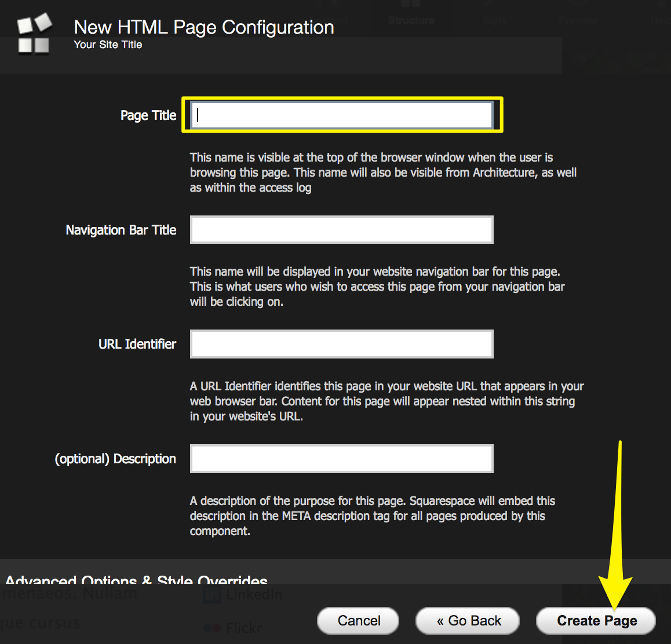Click the Navigation Bar Title label

(x=121, y=230)
